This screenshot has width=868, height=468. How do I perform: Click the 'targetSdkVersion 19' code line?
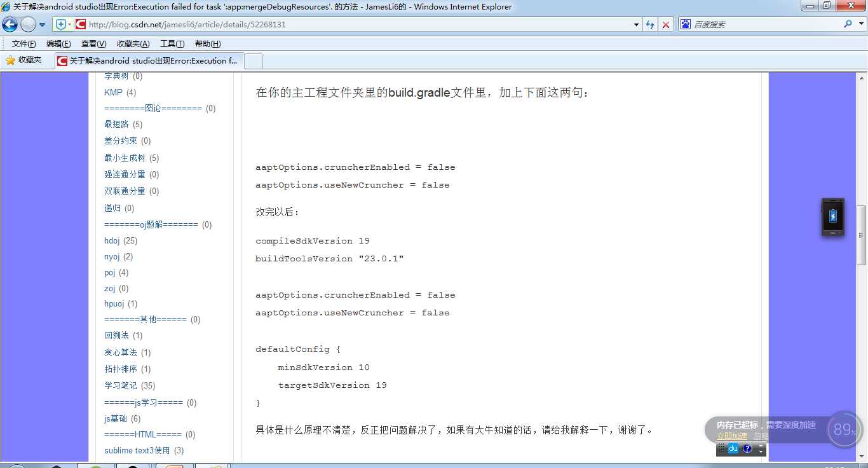point(332,385)
